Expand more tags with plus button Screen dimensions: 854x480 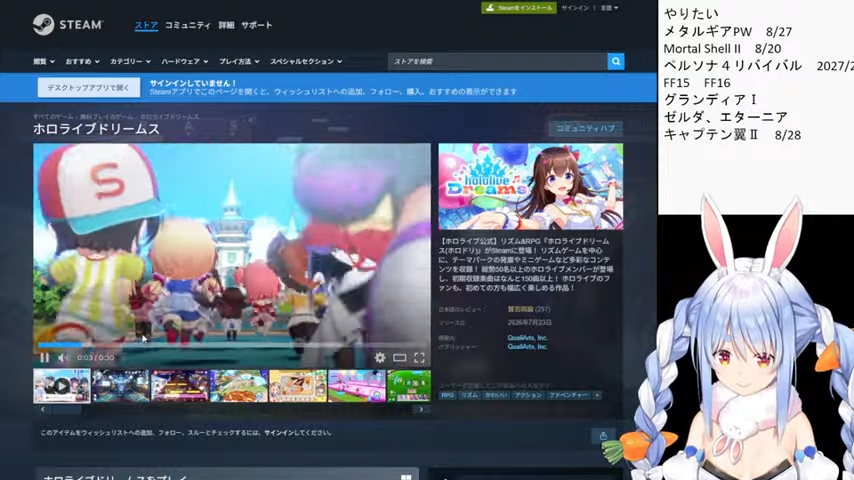coord(597,395)
